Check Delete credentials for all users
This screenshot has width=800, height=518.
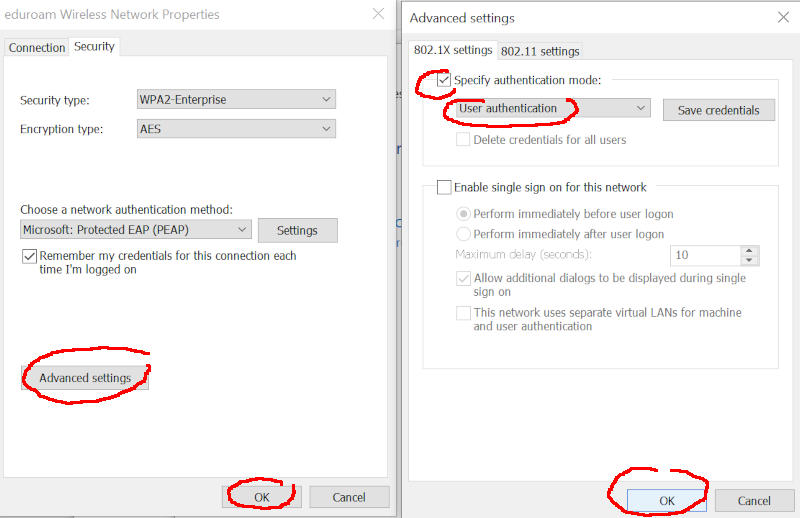[x=463, y=139]
